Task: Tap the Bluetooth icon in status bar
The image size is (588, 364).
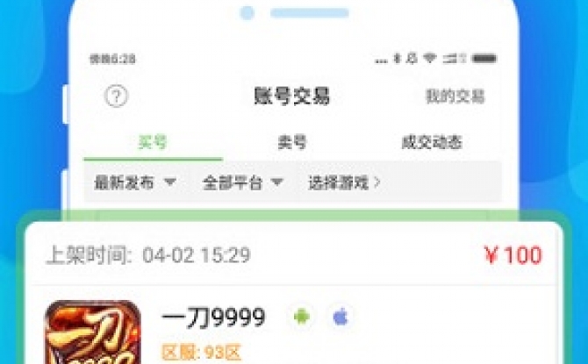Action: [x=398, y=58]
